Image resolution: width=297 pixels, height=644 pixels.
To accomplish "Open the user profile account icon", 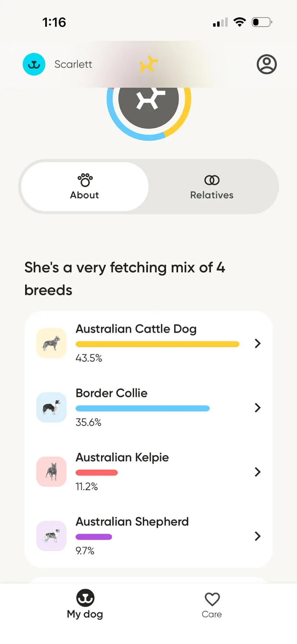I will 267,64.
